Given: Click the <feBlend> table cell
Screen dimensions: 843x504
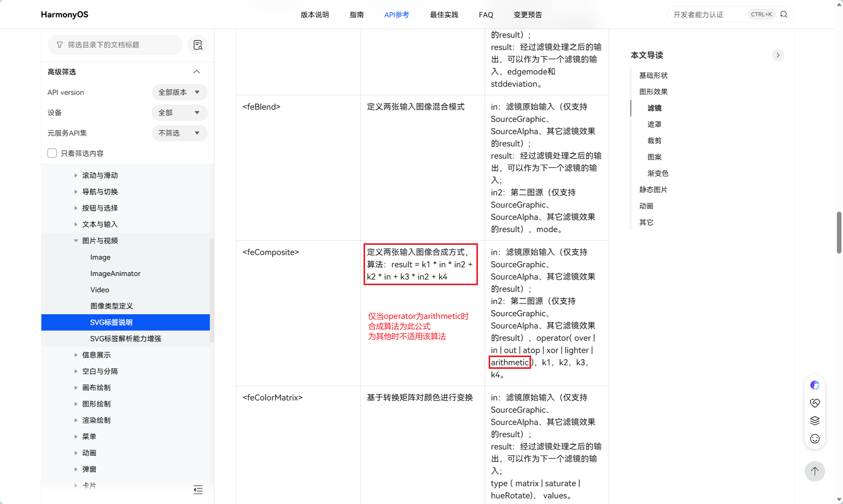Looking at the screenshot, I should coord(298,168).
